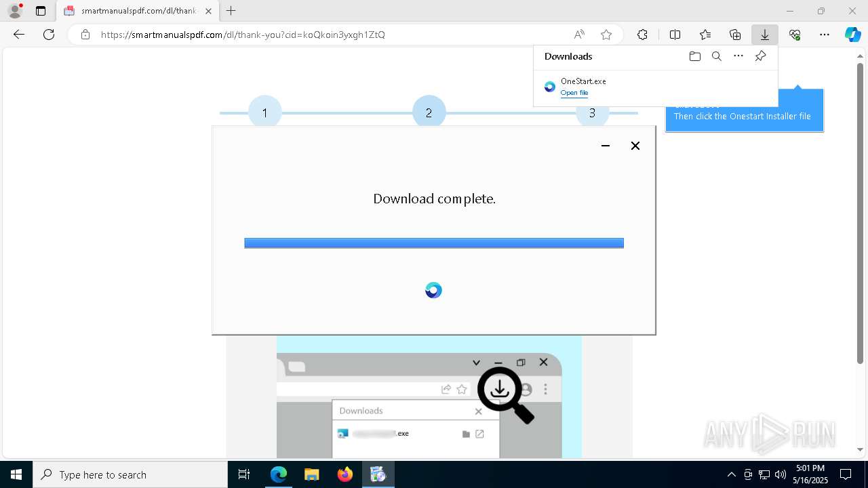Open Microsoft Edge from taskbar

click(x=279, y=474)
